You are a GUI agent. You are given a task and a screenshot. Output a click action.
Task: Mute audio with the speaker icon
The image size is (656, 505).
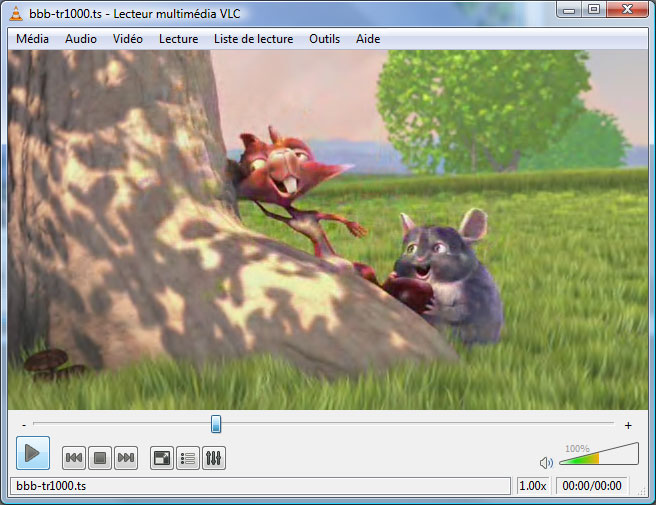coord(546,463)
